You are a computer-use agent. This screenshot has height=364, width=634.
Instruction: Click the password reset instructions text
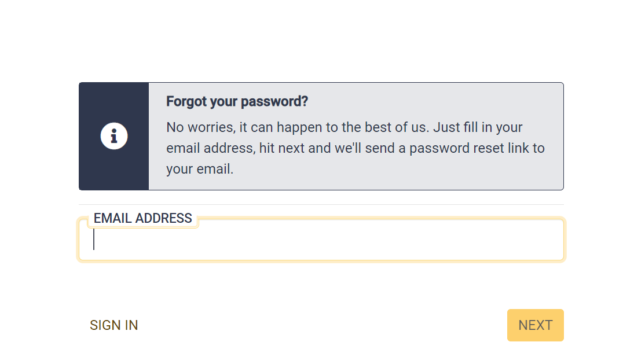(355, 148)
